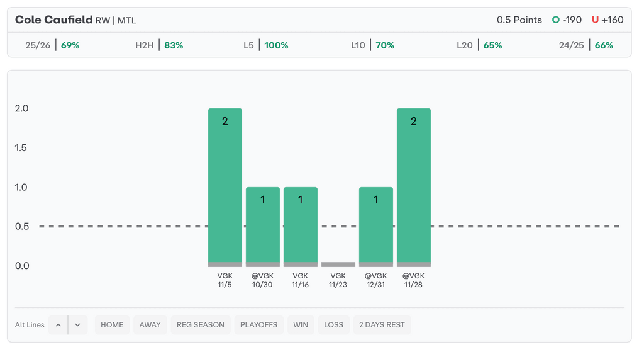Screen dimensions: 644x352
Task: Open Cole Caufield player name
Action: pyautogui.click(x=53, y=20)
